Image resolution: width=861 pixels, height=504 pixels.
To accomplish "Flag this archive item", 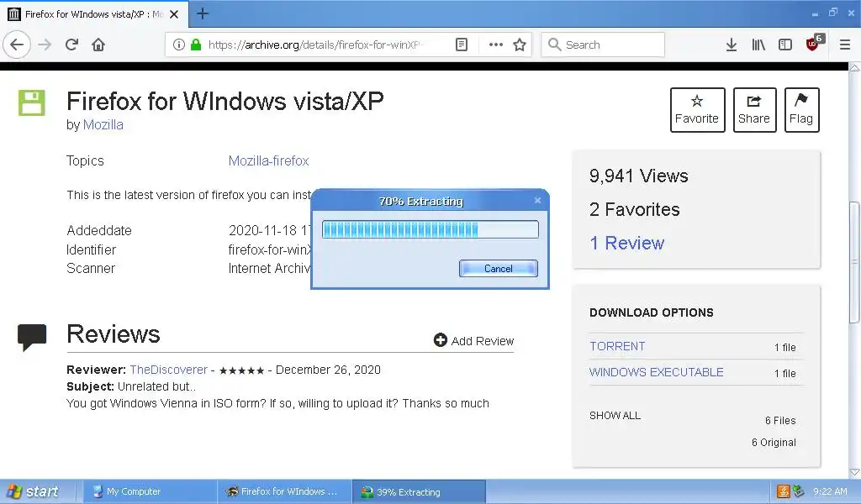I will [x=801, y=110].
